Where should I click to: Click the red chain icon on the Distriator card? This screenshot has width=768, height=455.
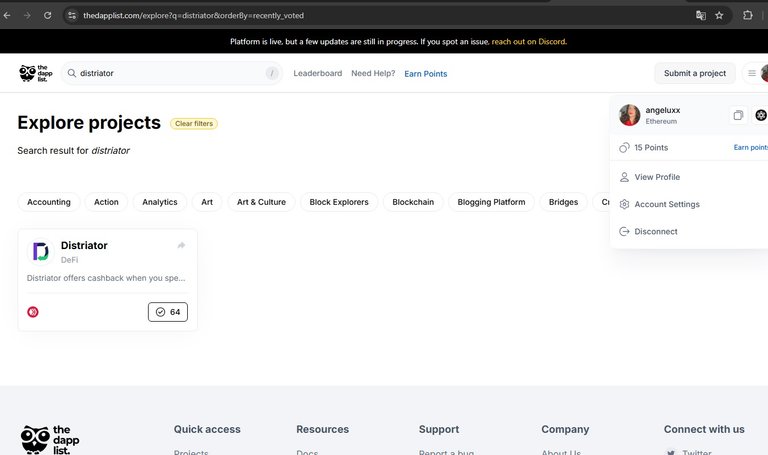[33, 312]
